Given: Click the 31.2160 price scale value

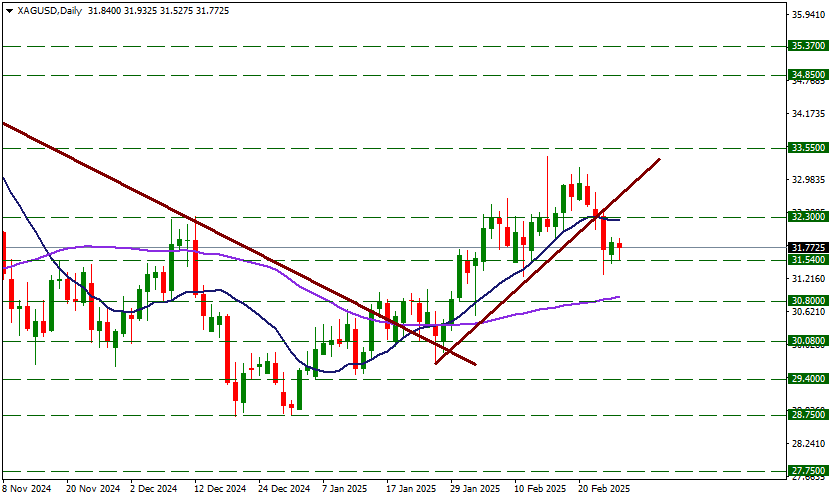Looking at the screenshot, I should [809, 279].
